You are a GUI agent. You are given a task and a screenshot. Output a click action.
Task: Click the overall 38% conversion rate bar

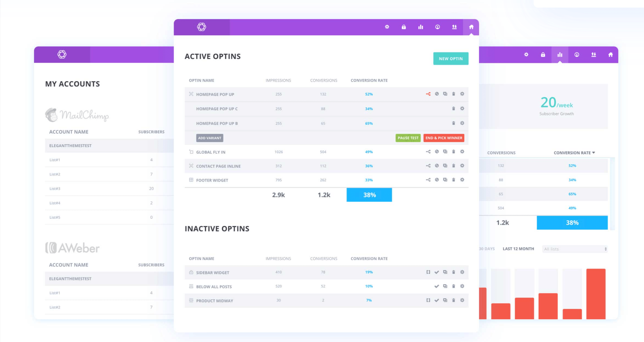point(369,195)
